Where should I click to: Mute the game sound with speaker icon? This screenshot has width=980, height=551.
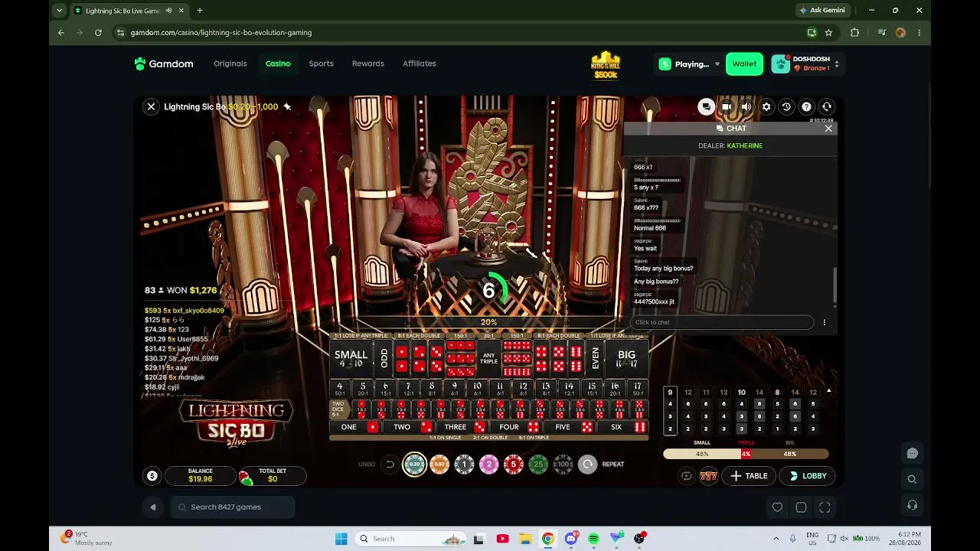click(746, 106)
